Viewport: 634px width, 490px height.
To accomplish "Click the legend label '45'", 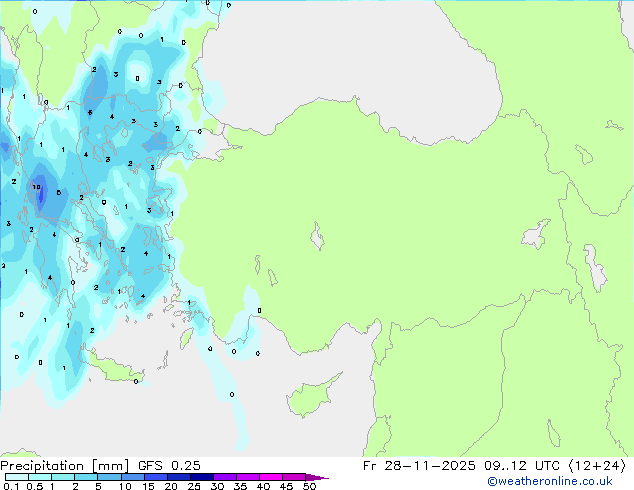I will coord(286,486).
